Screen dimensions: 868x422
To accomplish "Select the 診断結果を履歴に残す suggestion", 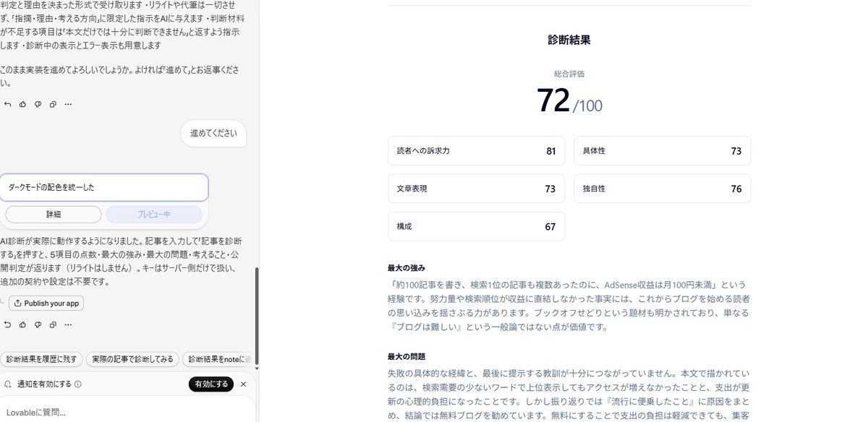I will point(41,359).
